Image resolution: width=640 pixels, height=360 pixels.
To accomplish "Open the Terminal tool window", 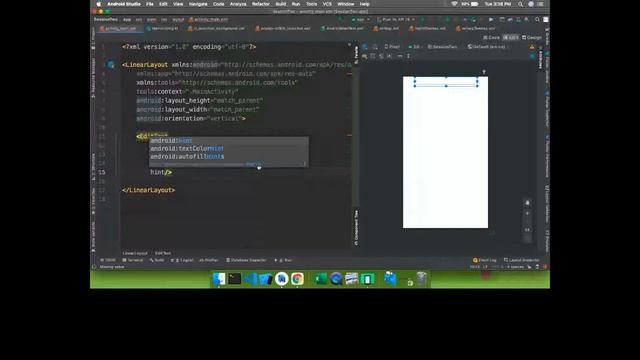I will point(133,260).
